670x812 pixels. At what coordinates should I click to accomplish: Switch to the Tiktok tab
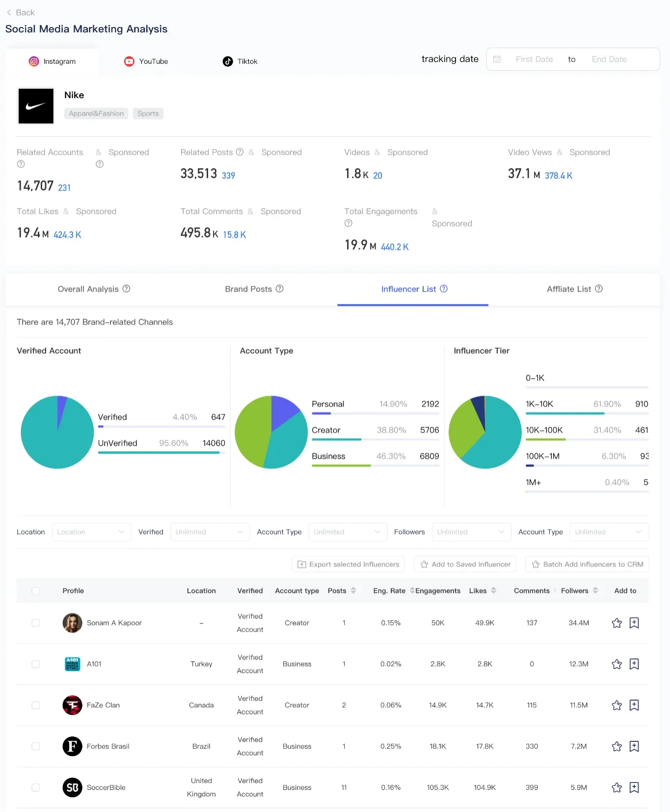point(240,61)
